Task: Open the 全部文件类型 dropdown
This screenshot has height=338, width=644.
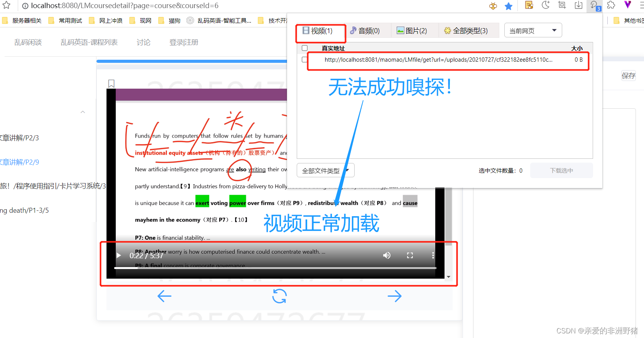Action: (325, 170)
